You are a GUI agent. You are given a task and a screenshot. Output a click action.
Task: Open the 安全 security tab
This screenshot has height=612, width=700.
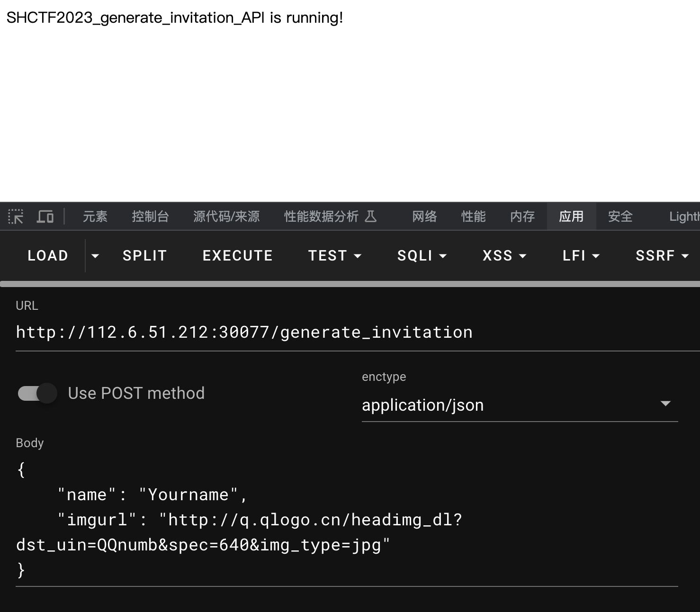click(x=620, y=216)
